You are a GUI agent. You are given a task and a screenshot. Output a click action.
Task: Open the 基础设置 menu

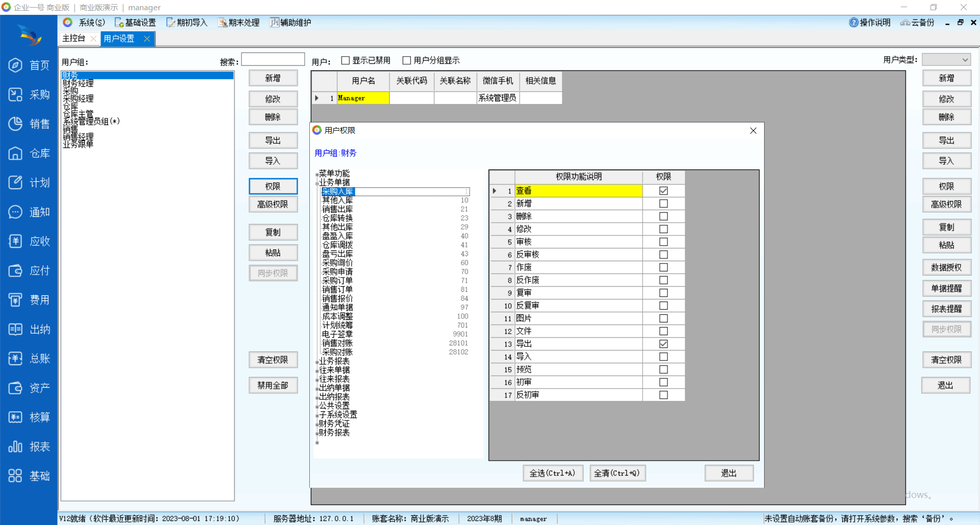(135, 22)
